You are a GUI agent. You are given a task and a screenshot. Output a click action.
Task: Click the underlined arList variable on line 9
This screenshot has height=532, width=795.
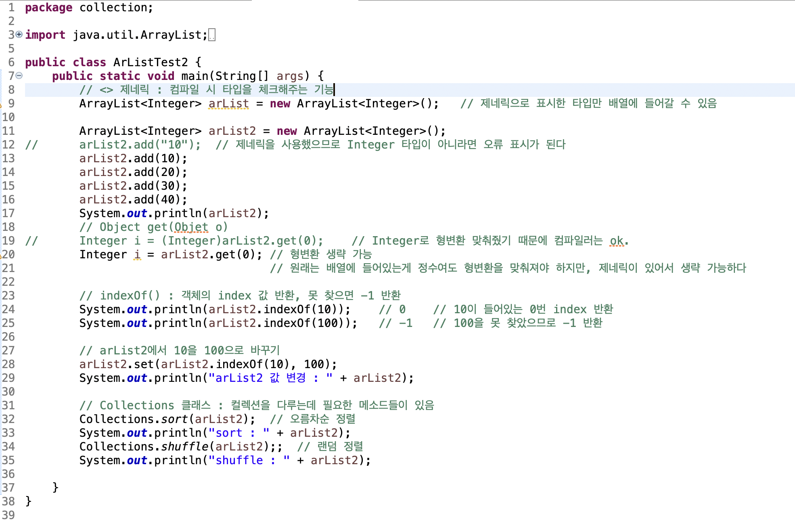[x=228, y=104]
